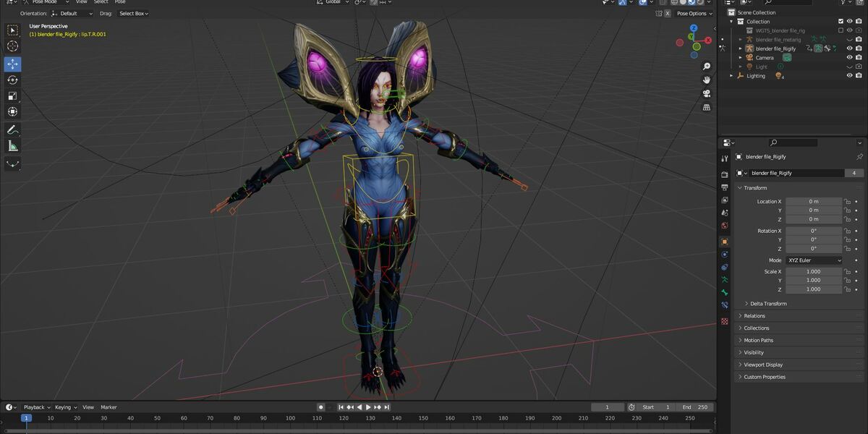Disable rendering of the Camera
Viewport: 868px width, 434px height.
tap(859, 57)
